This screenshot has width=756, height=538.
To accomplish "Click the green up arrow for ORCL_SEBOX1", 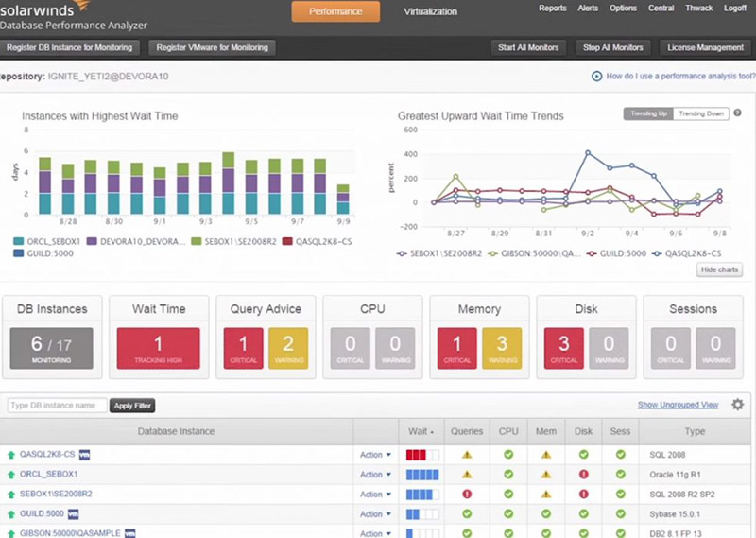I will coord(11,475).
